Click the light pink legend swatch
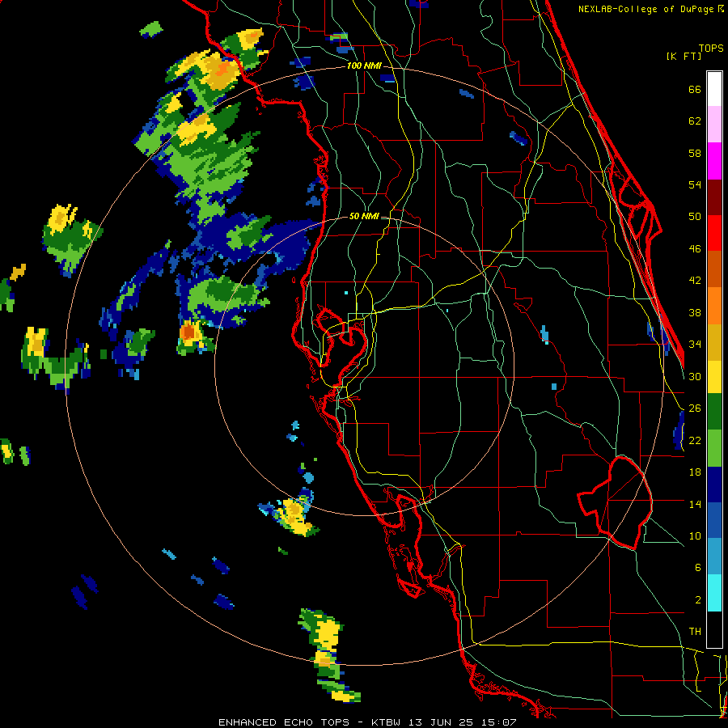This screenshot has width=728, height=728. pyautogui.click(x=714, y=125)
